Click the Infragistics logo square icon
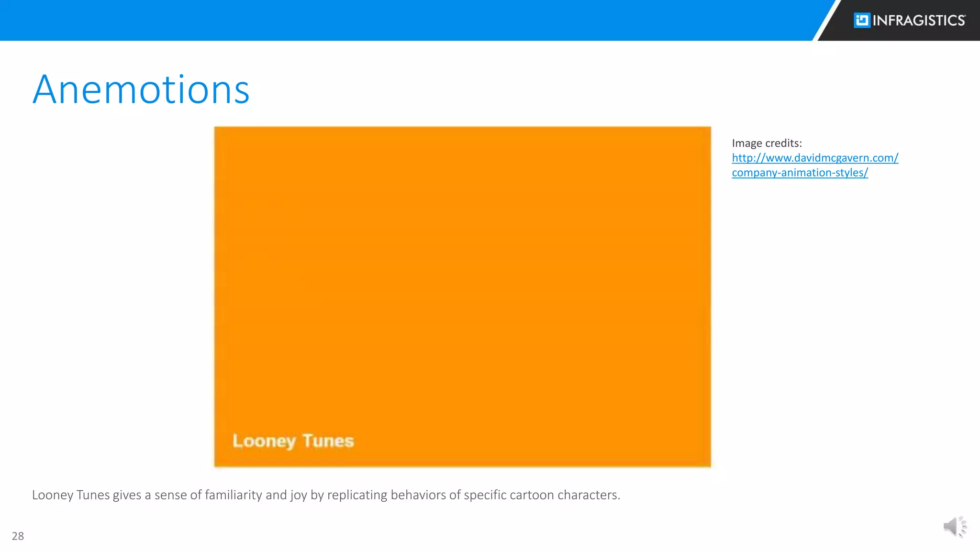The image size is (980, 551). click(862, 20)
